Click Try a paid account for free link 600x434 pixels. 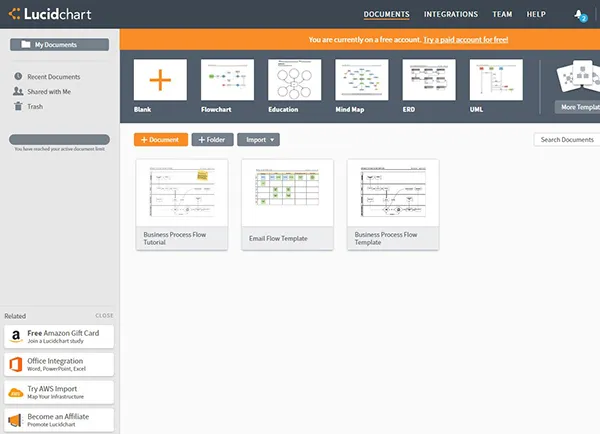pyautogui.click(x=466, y=39)
